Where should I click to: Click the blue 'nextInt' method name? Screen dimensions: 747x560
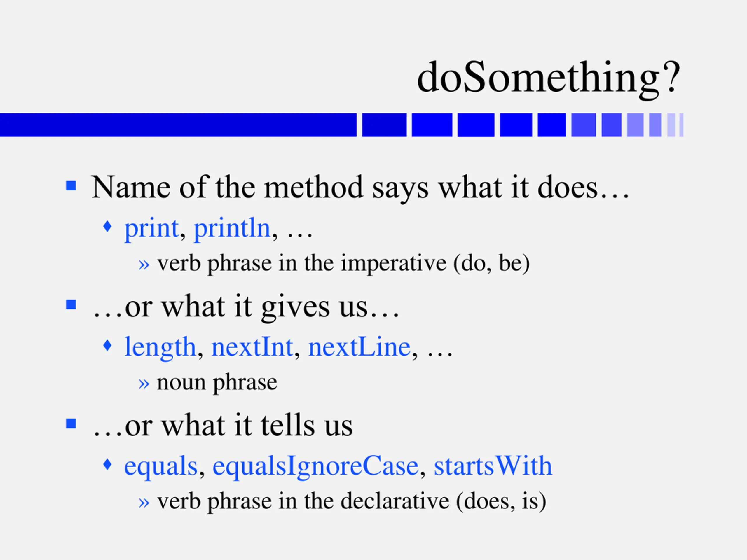click(252, 347)
